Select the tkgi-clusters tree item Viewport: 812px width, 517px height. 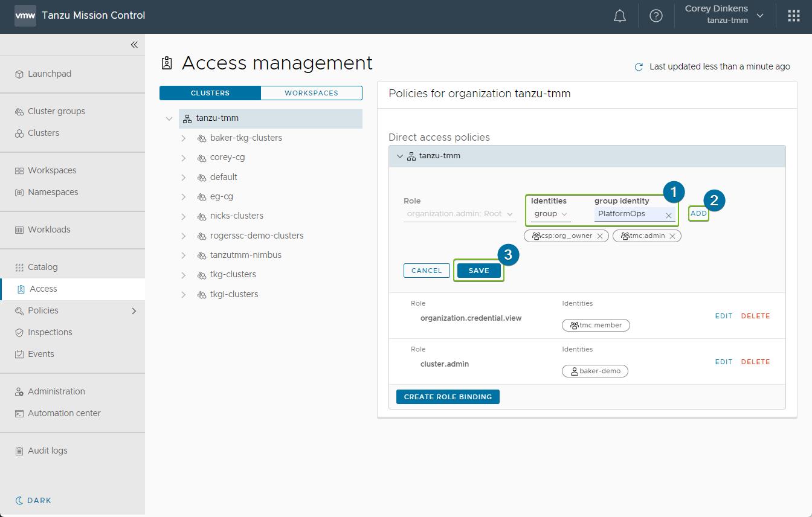click(x=234, y=295)
